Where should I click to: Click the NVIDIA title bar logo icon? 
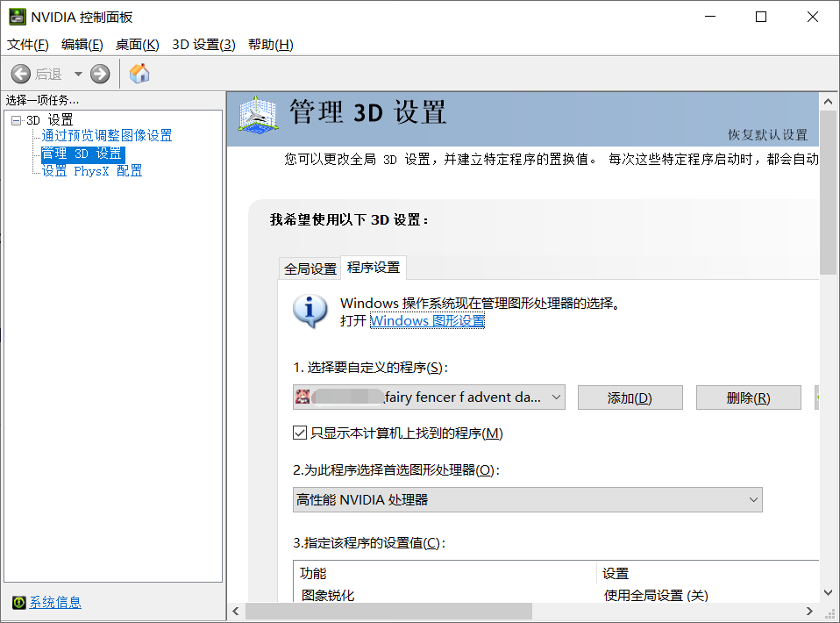[17, 18]
